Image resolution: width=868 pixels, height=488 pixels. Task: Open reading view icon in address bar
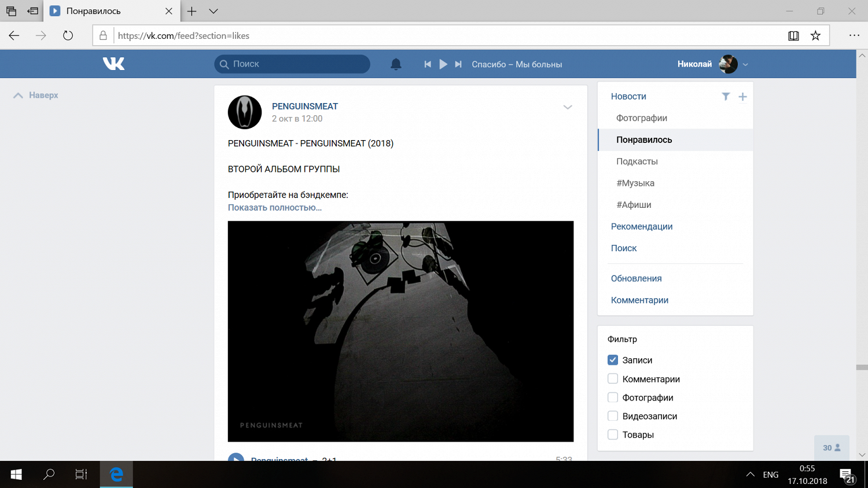(x=793, y=36)
